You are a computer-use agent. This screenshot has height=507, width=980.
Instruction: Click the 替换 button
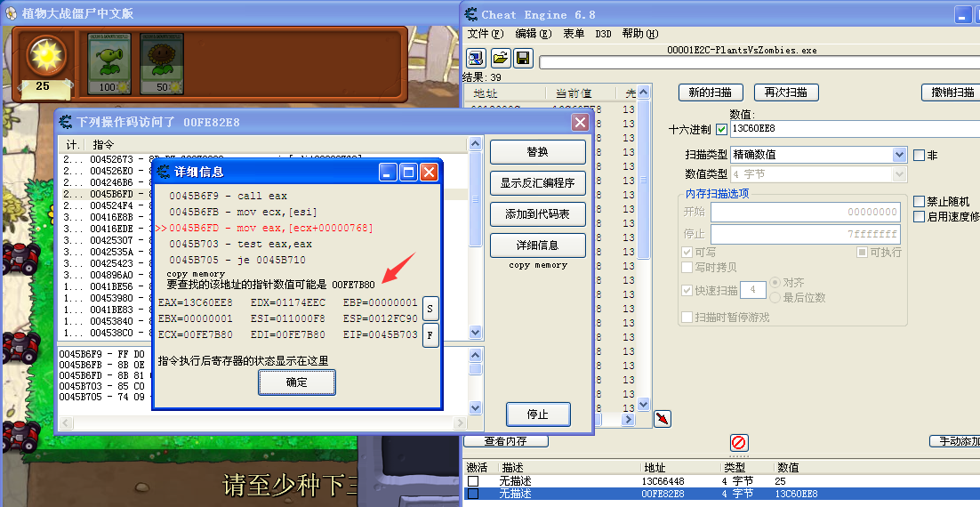tap(537, 152)
